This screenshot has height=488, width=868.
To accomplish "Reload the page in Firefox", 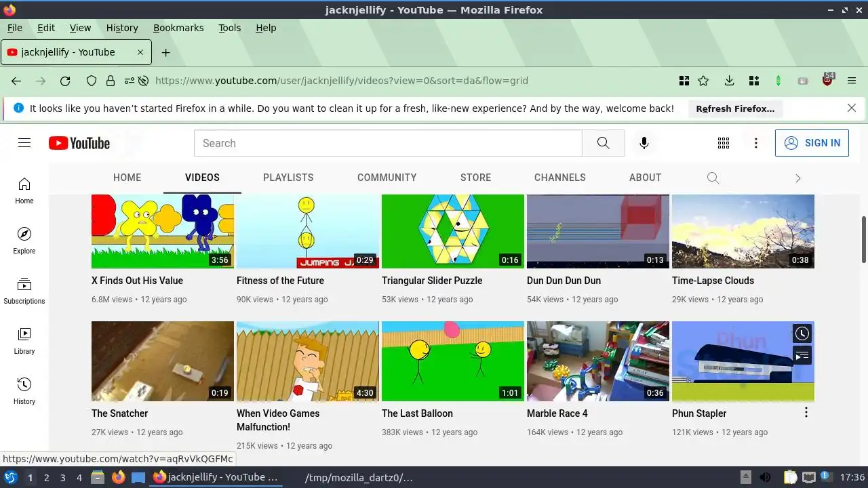I will point(65,81).
